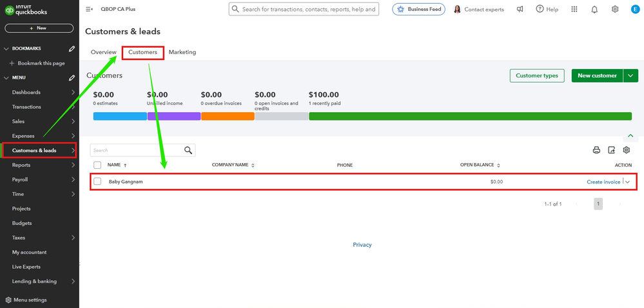Image resolution: width=644 pixels, height=308 pixels.
Task: Open the Baby Gangnam customer name
Action: tap(126, 182)
